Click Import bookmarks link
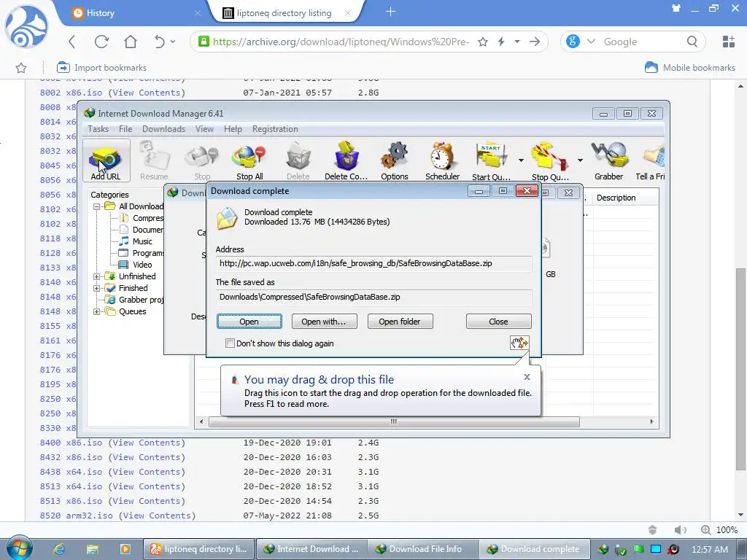The width and height of the screenshot is (747, 560). click(101, 68)
